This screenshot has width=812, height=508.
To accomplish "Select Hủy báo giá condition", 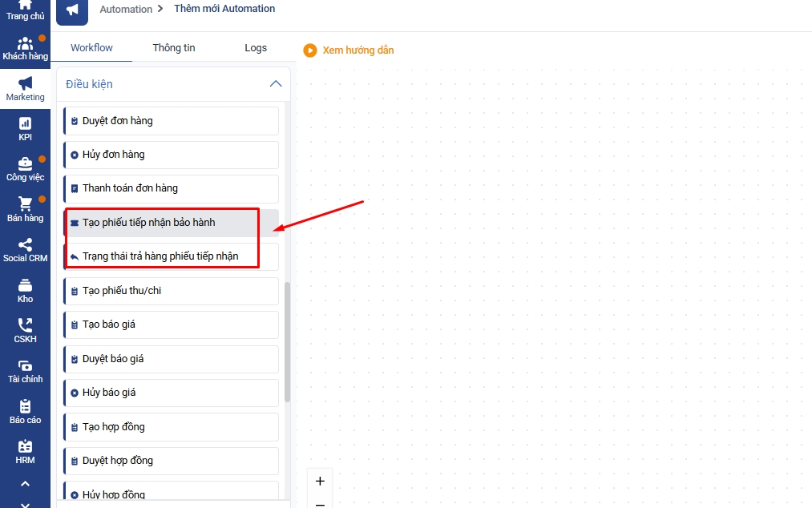I will point(171,393).
